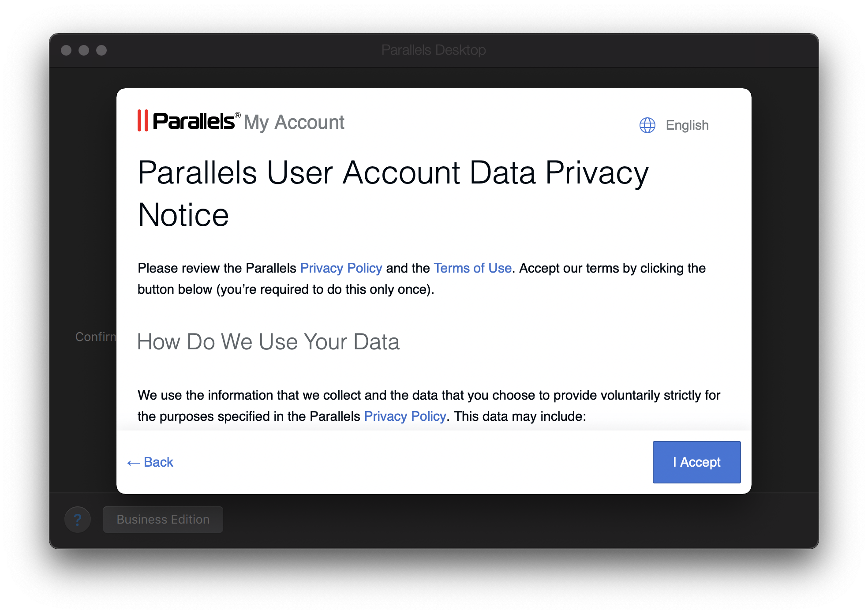
Task: Click the Parallels Desktop window title
Action: click(434, 50)
